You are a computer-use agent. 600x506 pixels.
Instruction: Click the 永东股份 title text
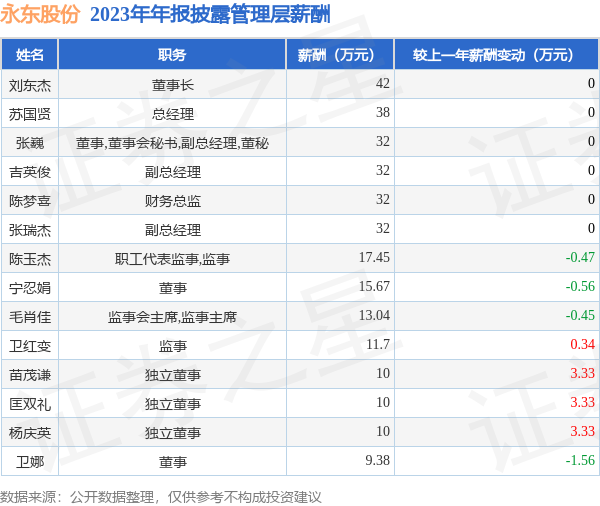point(40,14)
